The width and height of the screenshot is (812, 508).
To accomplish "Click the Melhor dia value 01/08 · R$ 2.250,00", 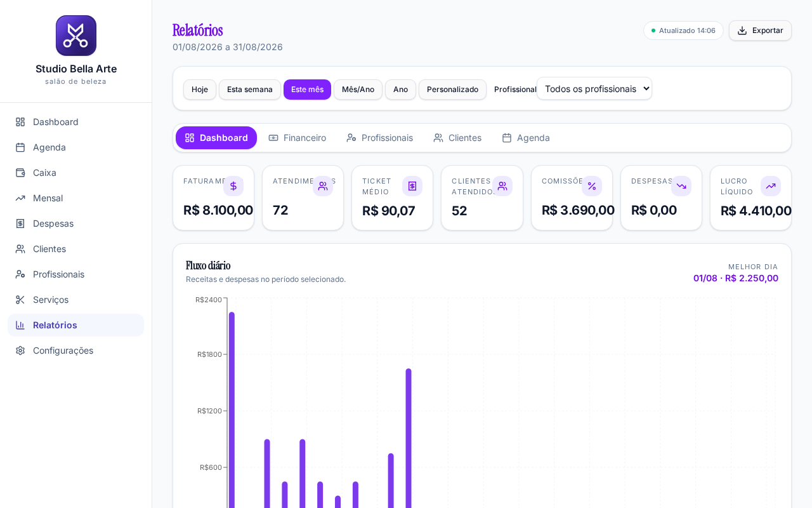I will 736,278.
